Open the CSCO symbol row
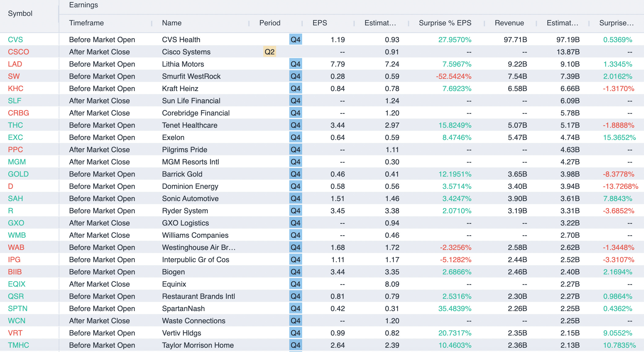The width and height of the screenshot is (644, 352). [18, 52]
